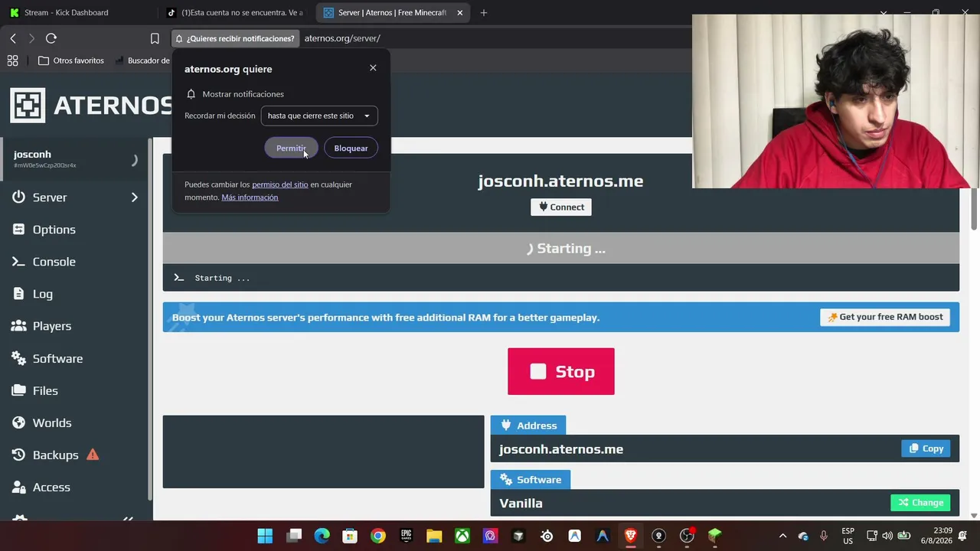This screenshot has width=980, height=551.
Task: Reload the current page
Action: (x=51, y=38)
